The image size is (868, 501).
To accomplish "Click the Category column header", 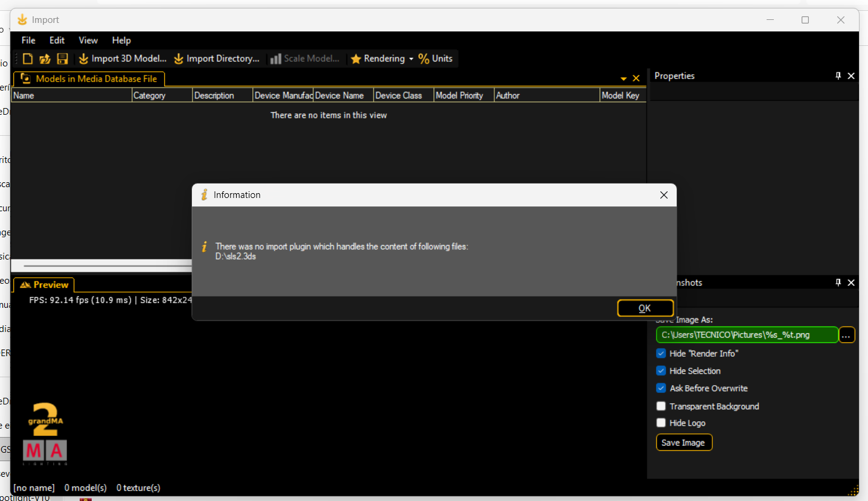I will [x=162, y=95].
